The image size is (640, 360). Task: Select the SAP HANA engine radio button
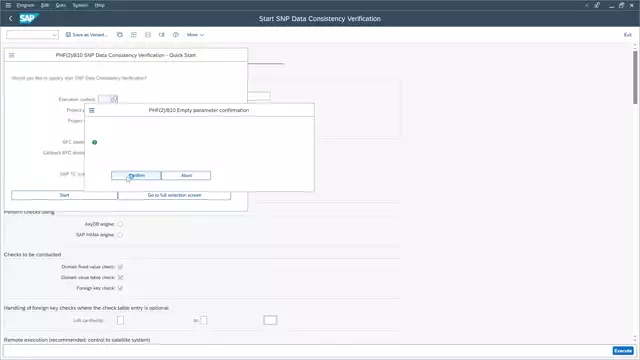120,235
